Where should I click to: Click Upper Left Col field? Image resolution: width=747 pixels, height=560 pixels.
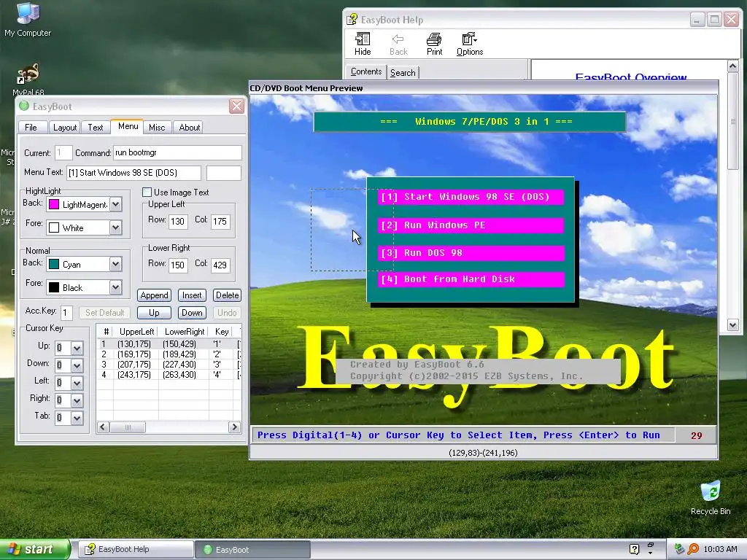point(220,222)
